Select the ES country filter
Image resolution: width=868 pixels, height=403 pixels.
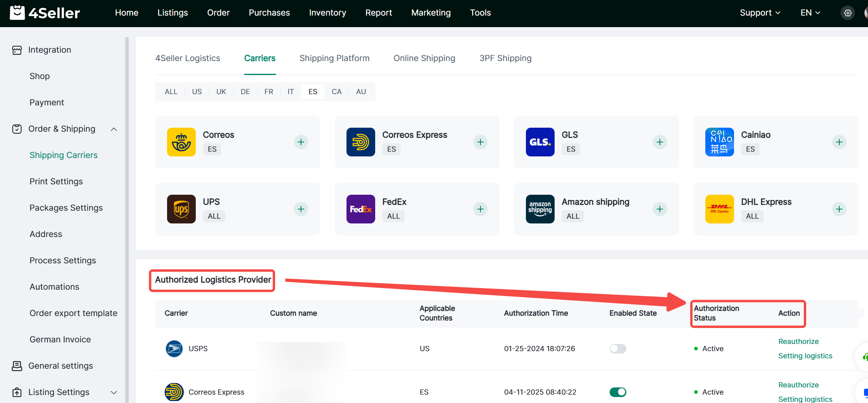pos(313,92)
